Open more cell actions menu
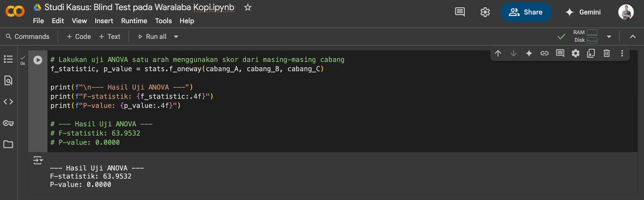 click(x=622, y=53)
